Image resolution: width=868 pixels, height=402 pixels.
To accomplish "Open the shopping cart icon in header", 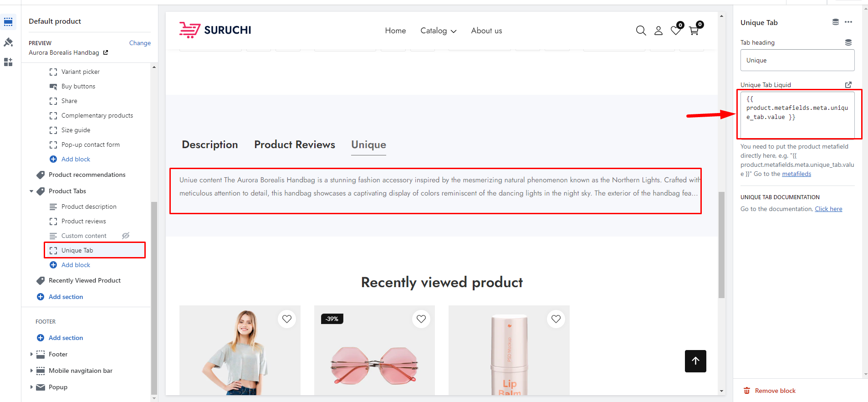I will pyautogui.click(x=694, y=31).
